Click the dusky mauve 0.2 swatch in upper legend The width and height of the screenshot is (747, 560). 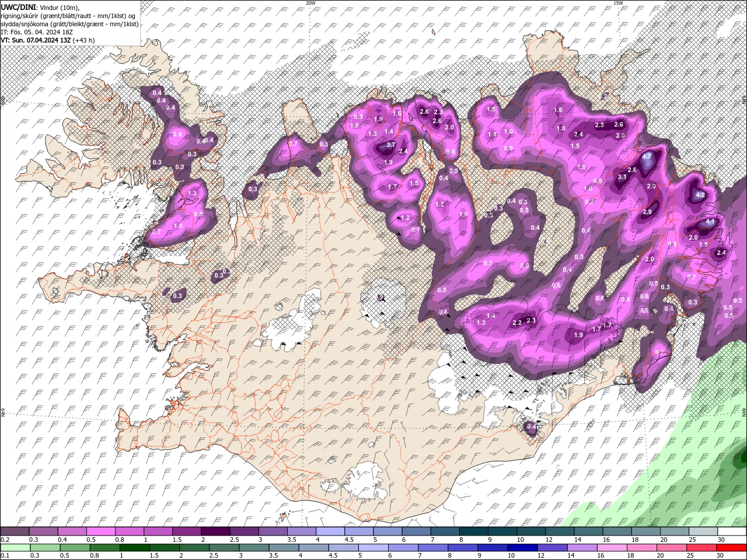point(15,531)
